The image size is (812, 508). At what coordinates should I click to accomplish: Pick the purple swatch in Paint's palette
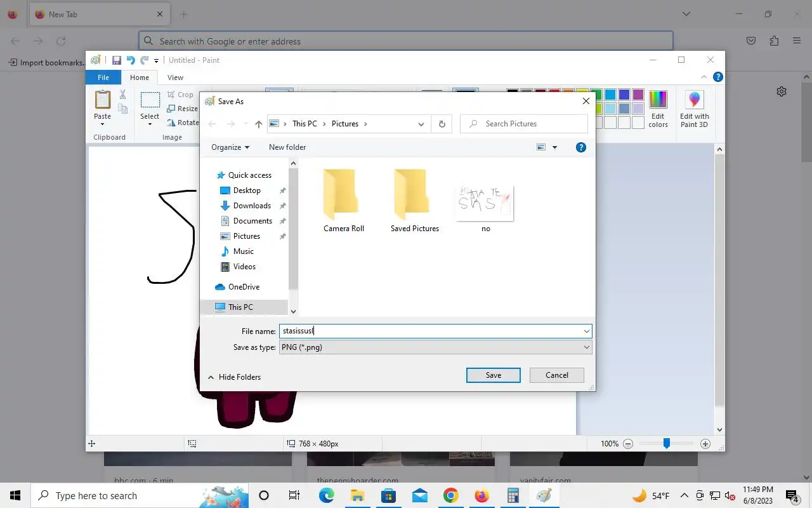[638, 95]
